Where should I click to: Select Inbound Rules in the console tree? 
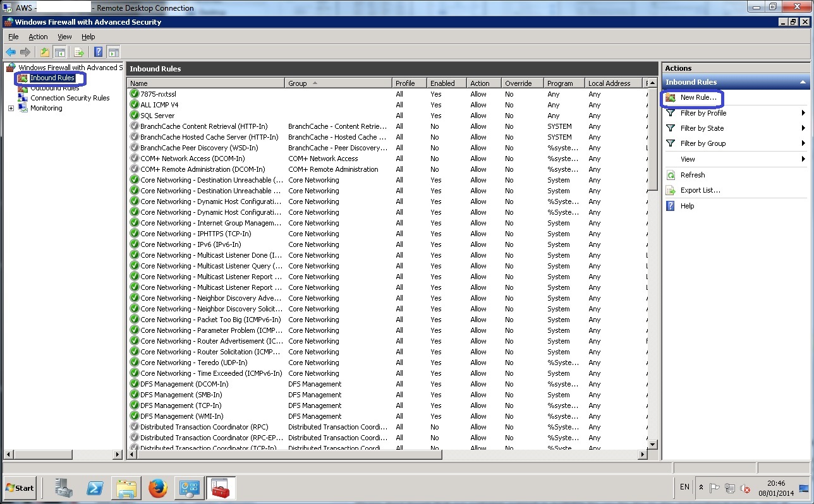[52, 78]
